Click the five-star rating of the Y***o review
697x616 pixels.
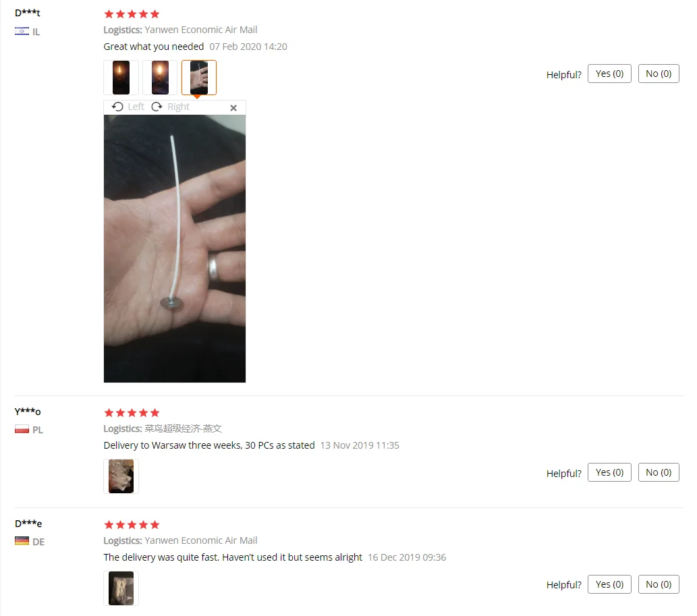pos(132,413)
